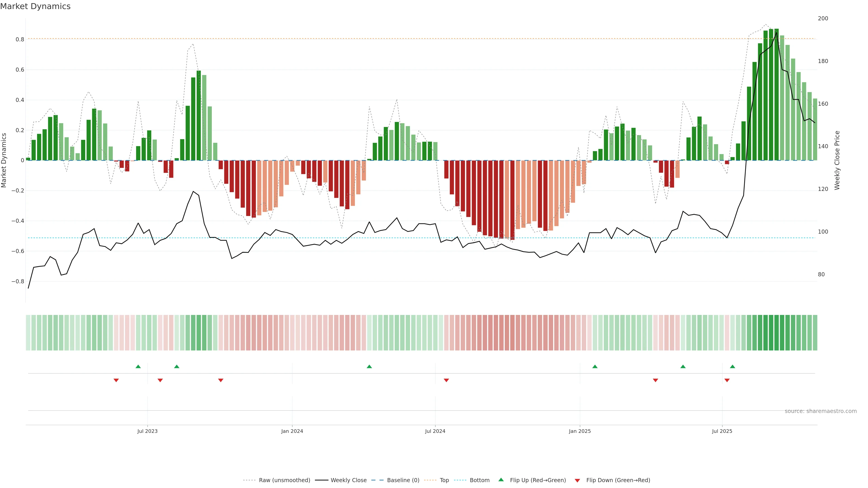The width and height of the screenshot is (868, 488).
Task: Click the Jan 2024 x-axis label
Action: 292,431
